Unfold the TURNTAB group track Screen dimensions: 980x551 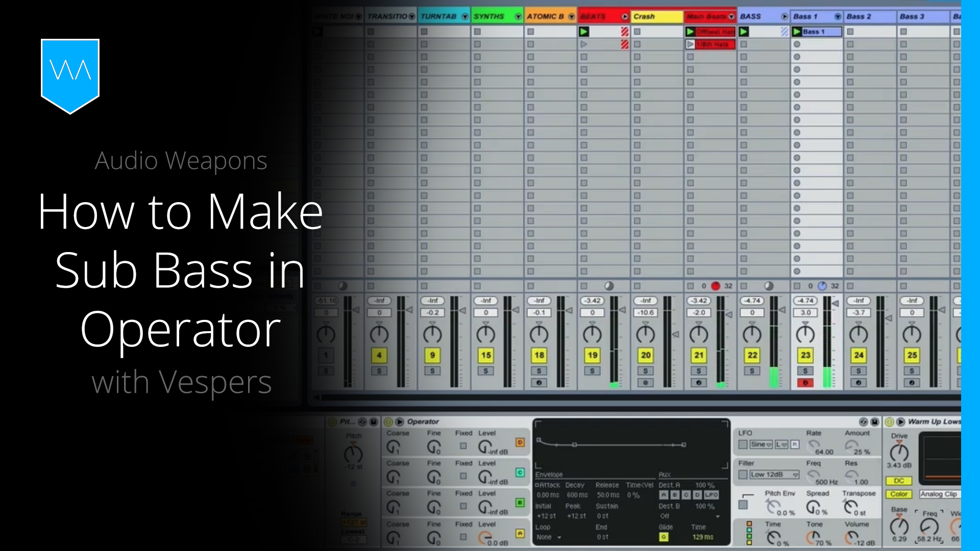(x=464, y=17)
